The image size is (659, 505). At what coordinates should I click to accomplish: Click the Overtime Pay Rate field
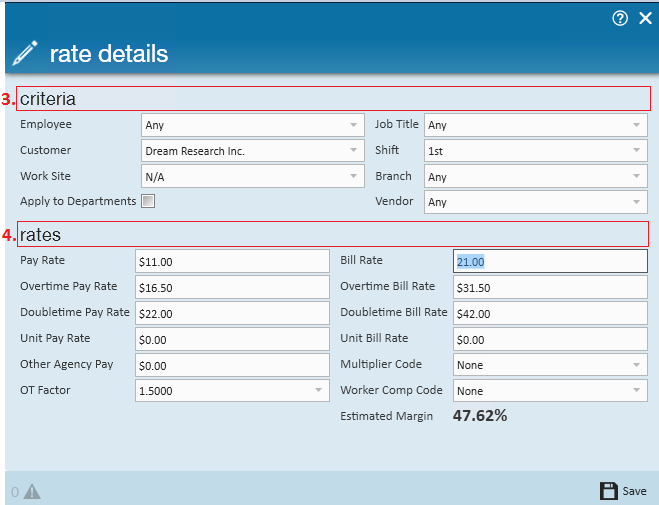click(x=232, y=287)
